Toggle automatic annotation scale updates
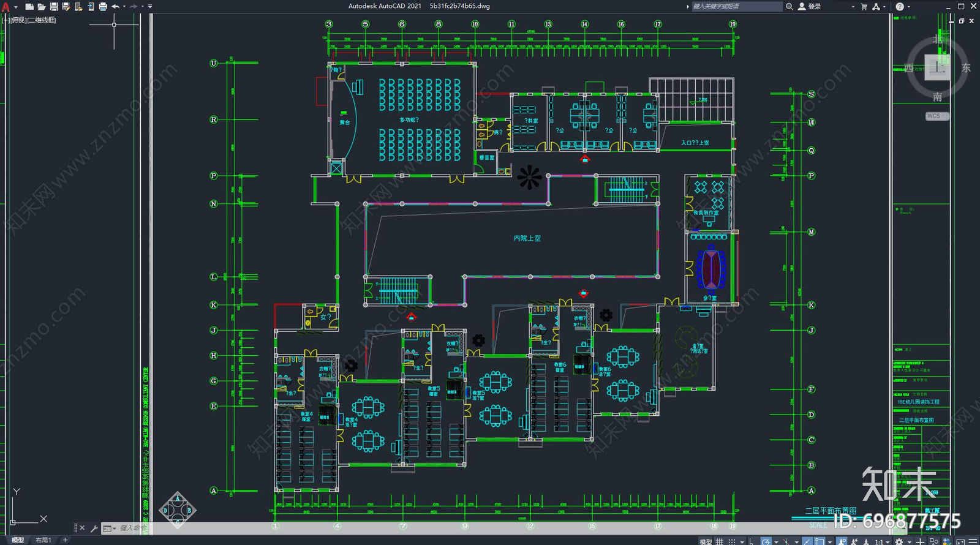This screenshot has width=980, height=545. (x=854, y=541)
